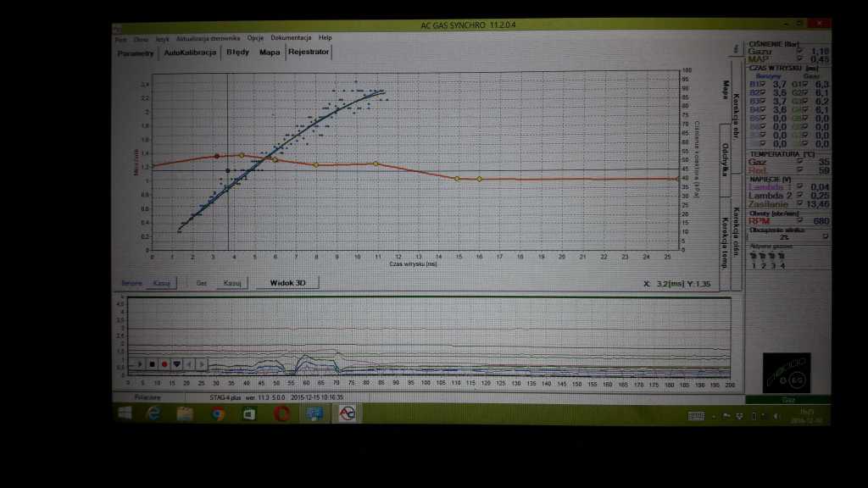
Task: Open the Windows Store taskbar icon
Action: tap(249, 413)
